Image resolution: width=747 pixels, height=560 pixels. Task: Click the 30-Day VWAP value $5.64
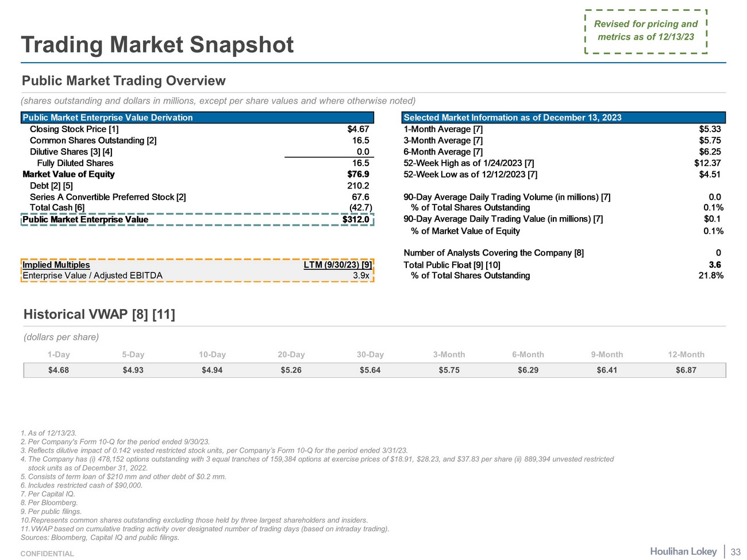point(370,370)
